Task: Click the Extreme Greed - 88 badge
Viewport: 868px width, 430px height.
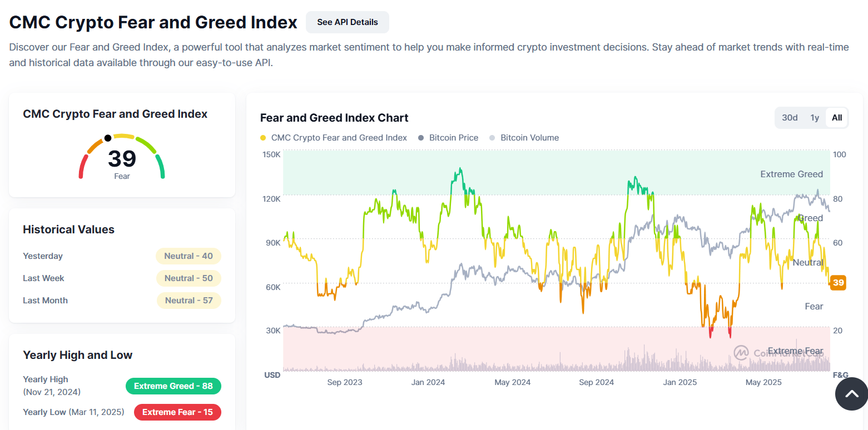Action: [x=173, y=386]
